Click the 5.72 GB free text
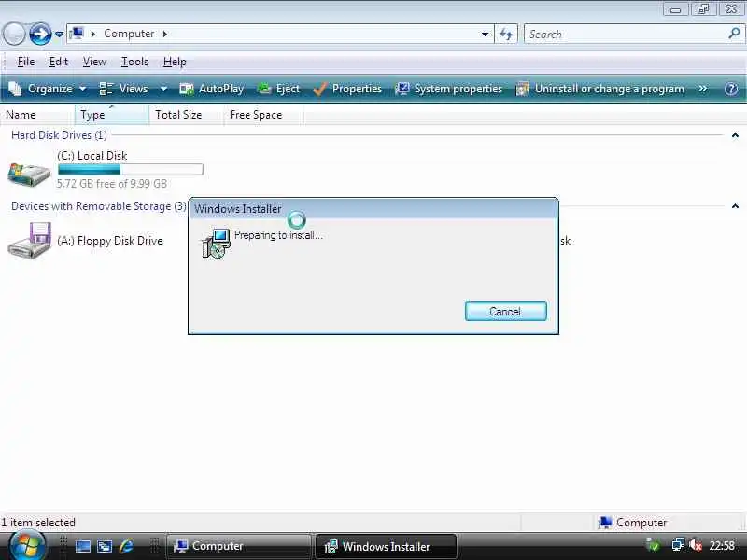 (112, 184)
